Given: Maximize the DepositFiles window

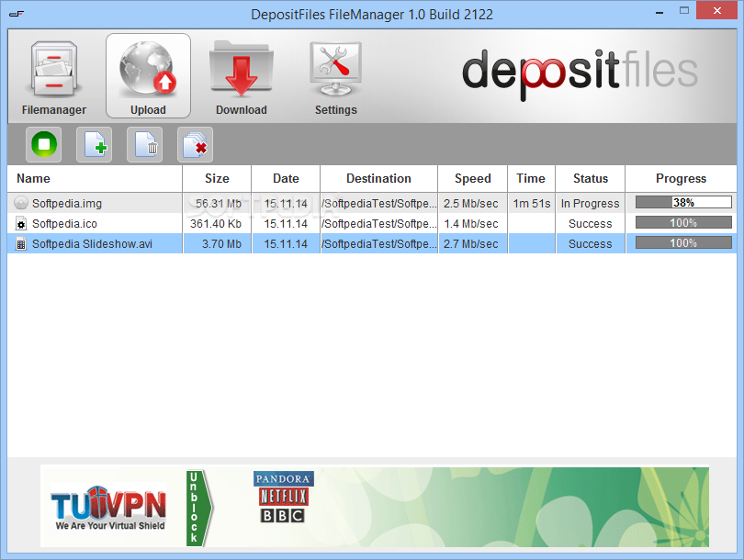Looking at the screenshot, I should [683, 11].
